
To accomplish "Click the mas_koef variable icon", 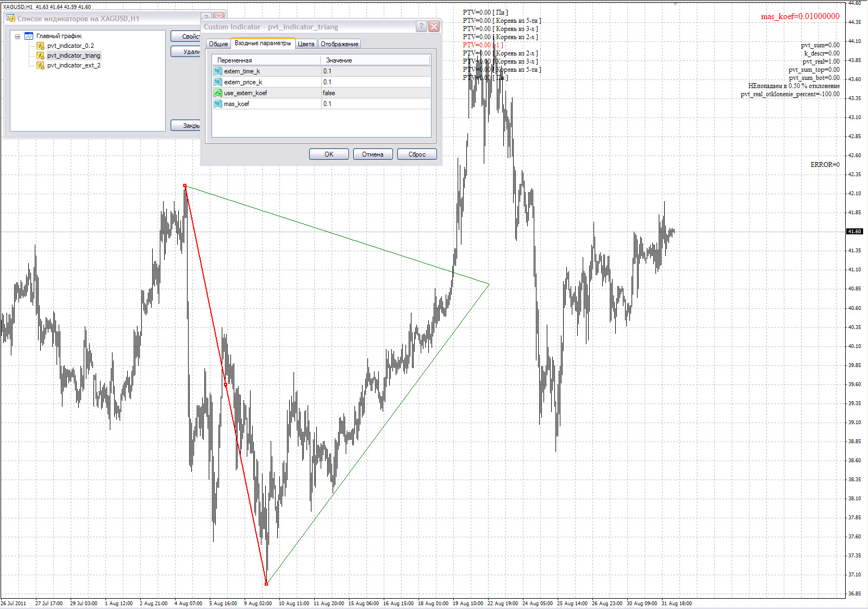I will pos(217,104).
